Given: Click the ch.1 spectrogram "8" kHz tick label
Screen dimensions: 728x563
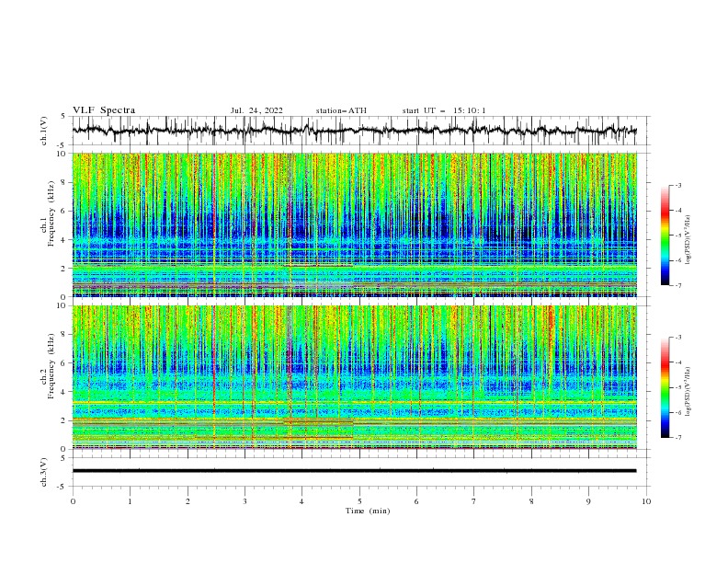Looking at the screenshot, I should (64, 182).
